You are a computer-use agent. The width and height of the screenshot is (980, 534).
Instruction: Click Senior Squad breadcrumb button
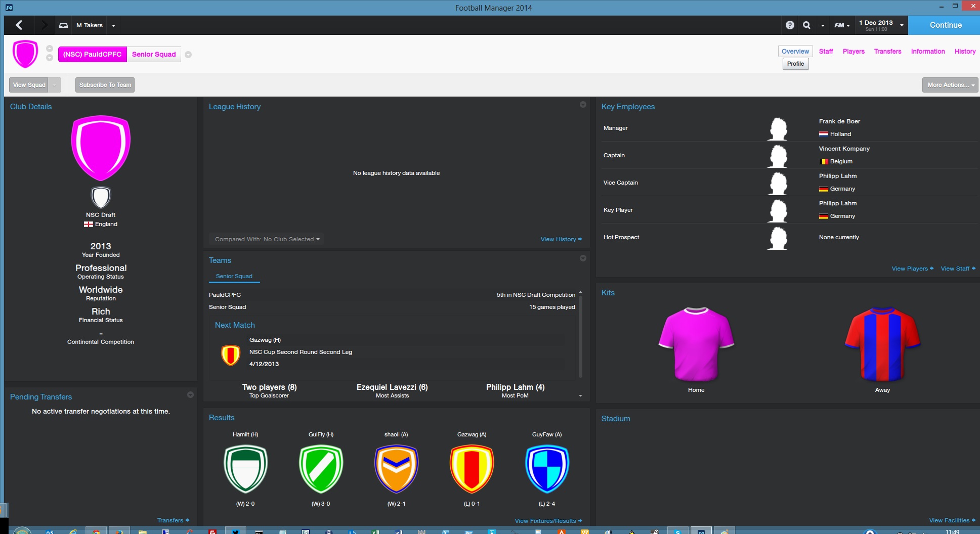coord(154,54)
